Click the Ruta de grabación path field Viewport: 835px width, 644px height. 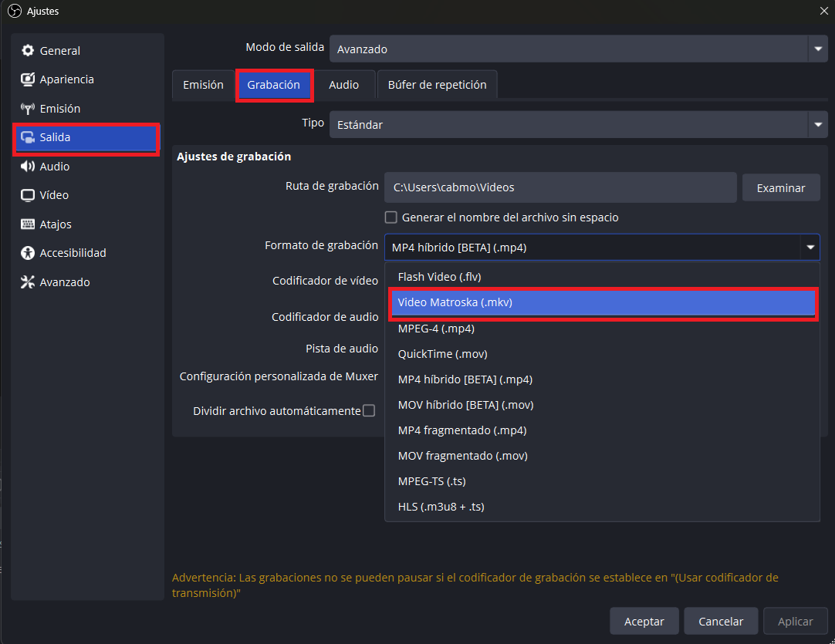(560, 187)
